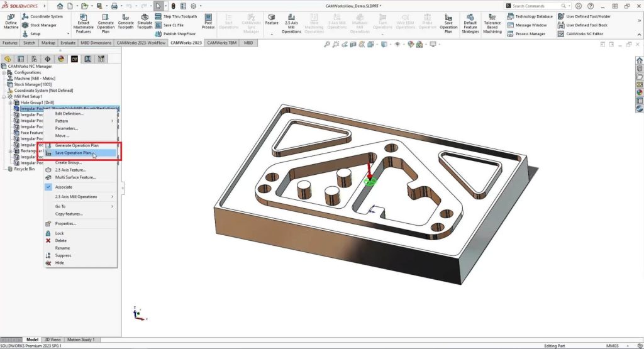Switch to the 3D Views tab
Viewport: 644px width, 349px height.
pyautogui.click(x=53, y=340)
